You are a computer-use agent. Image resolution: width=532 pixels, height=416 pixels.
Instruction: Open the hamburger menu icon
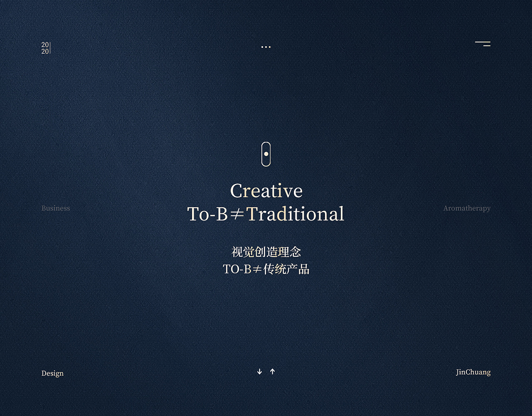[483, 44]
